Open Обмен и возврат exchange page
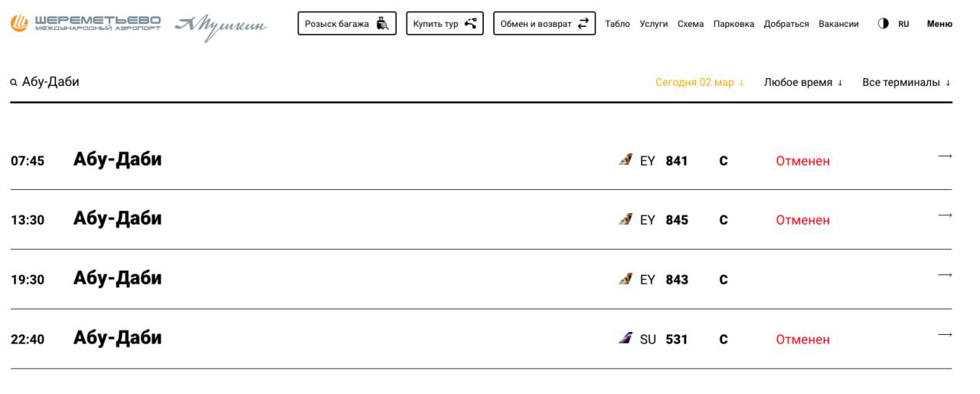Screen dimensions: 980x394 pyautogui.click(x=544, y=24)
